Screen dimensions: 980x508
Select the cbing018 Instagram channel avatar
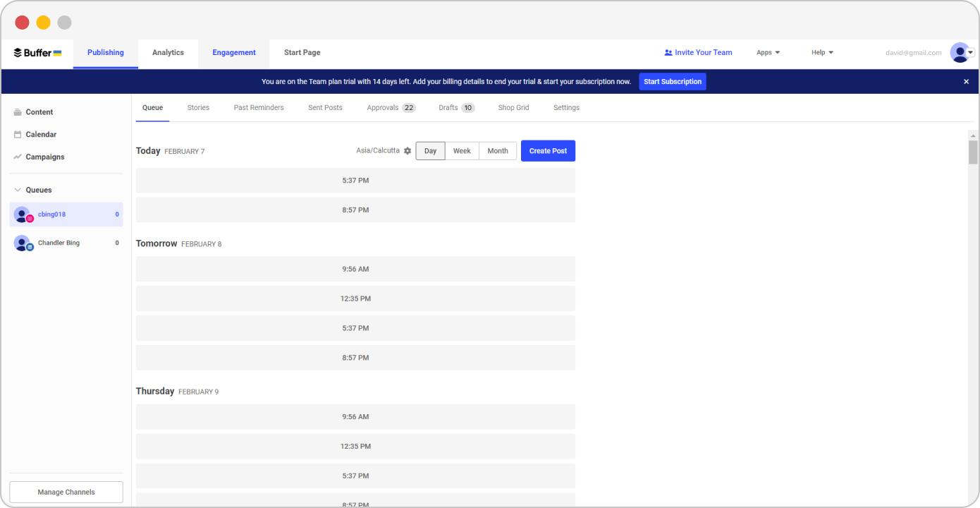tap(23, 214)
